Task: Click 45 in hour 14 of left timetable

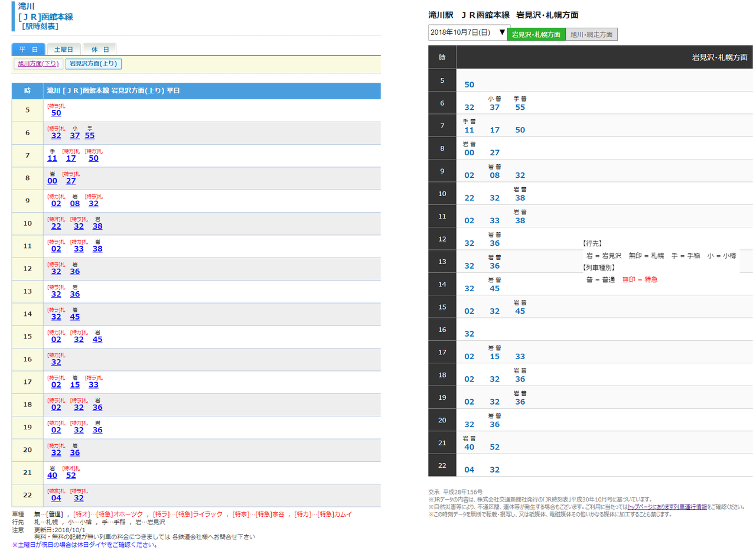Action: (75, 317)
